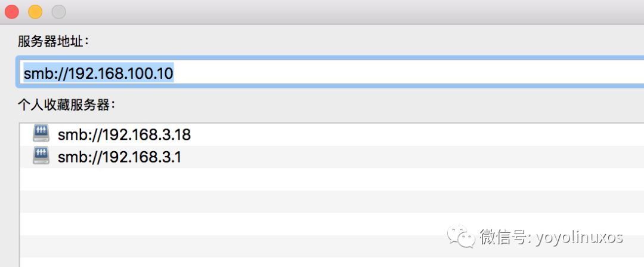Screen dimensions: 644x267
Task: Click the empty gray row behind the watermark
Action: [x=332, y=246]
